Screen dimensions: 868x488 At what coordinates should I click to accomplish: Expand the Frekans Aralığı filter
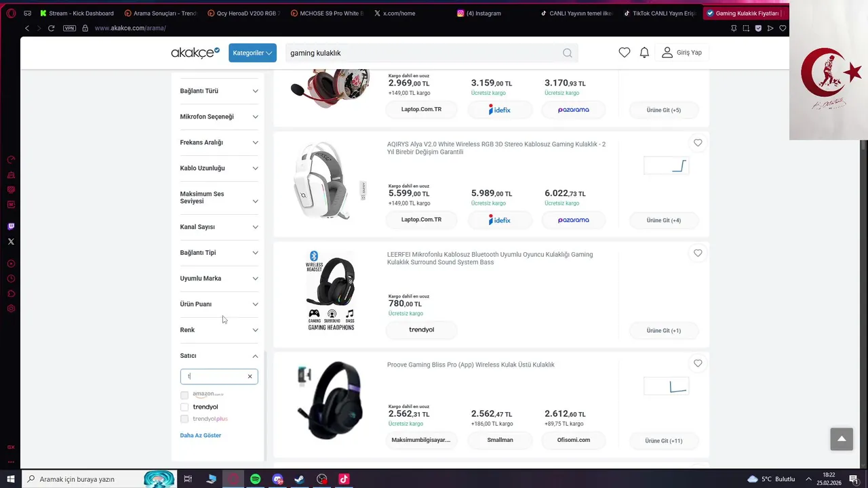point(219,142)
